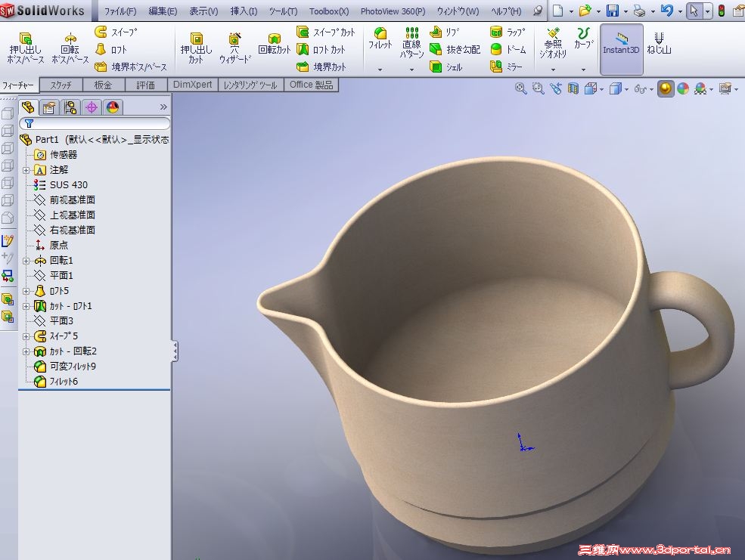745x560 pixels.
Task: Select the フィレット6 feature
Action: (64, 382)
